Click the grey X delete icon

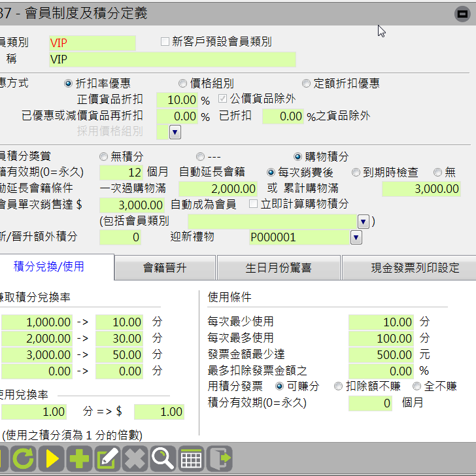[135, 459]
